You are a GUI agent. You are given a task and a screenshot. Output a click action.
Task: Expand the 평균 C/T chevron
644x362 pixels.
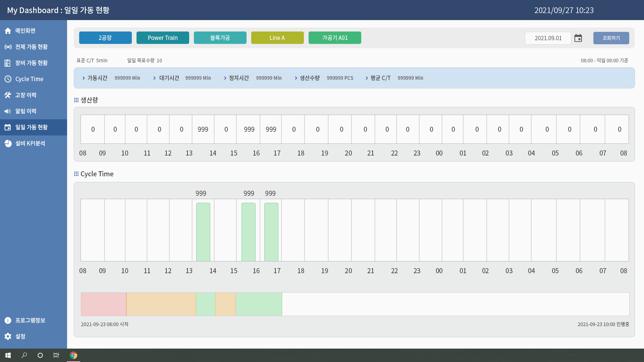(x=367, y=78)
